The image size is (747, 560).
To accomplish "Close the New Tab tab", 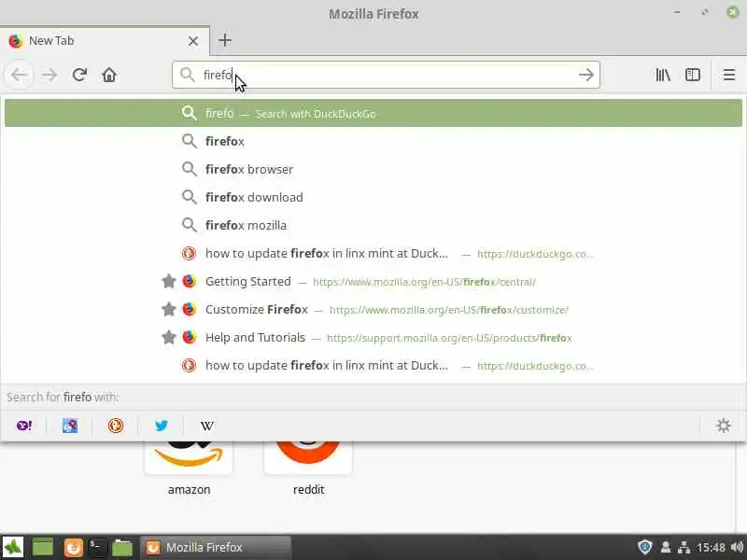I will pyautogui.click(x=193, y=41).
